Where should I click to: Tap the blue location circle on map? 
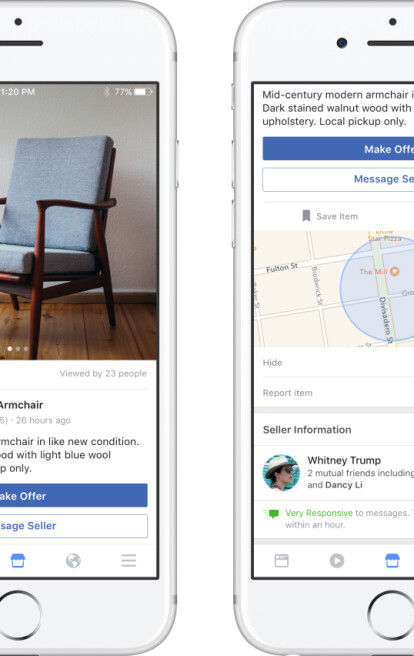point(376,290)
